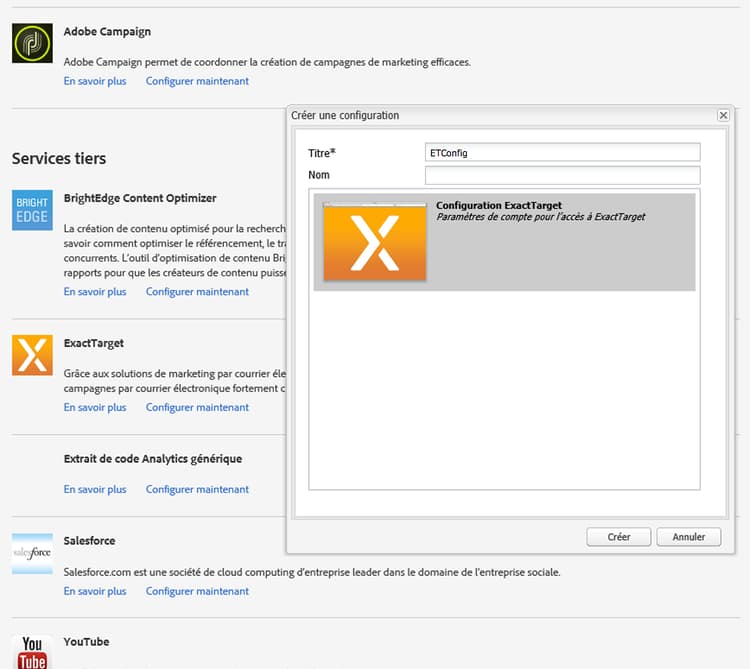Click the YouTube logo icon
750x669 pixels.
click(x=32, y=652)
